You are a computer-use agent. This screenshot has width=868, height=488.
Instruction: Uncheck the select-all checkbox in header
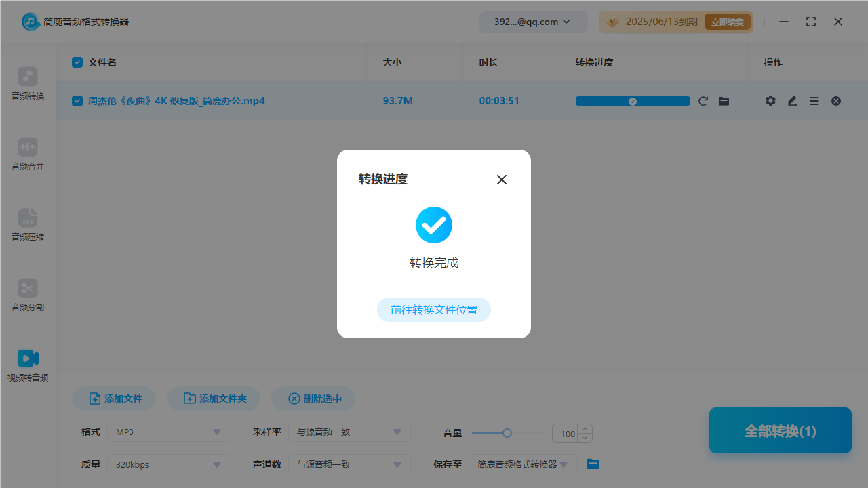77,62
